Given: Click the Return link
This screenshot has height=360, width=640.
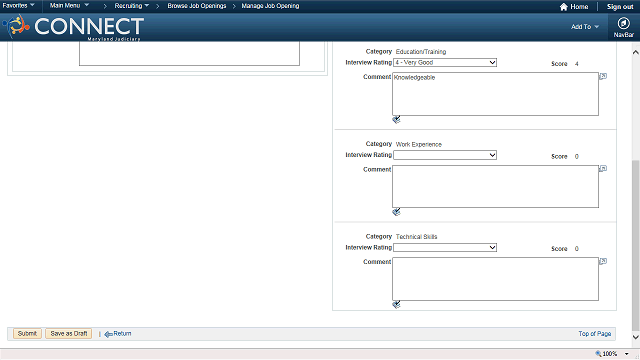Looking at the screenshot, I should tap(122, 333).
